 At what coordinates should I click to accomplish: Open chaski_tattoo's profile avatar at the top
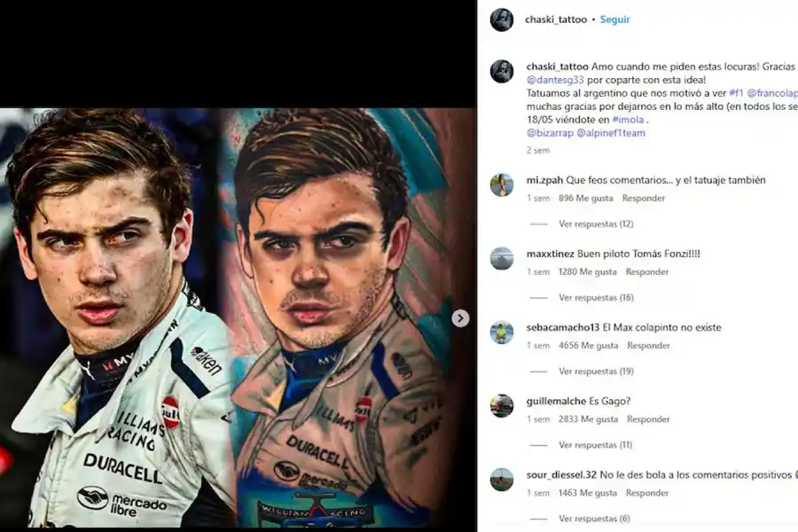[503, 19]
